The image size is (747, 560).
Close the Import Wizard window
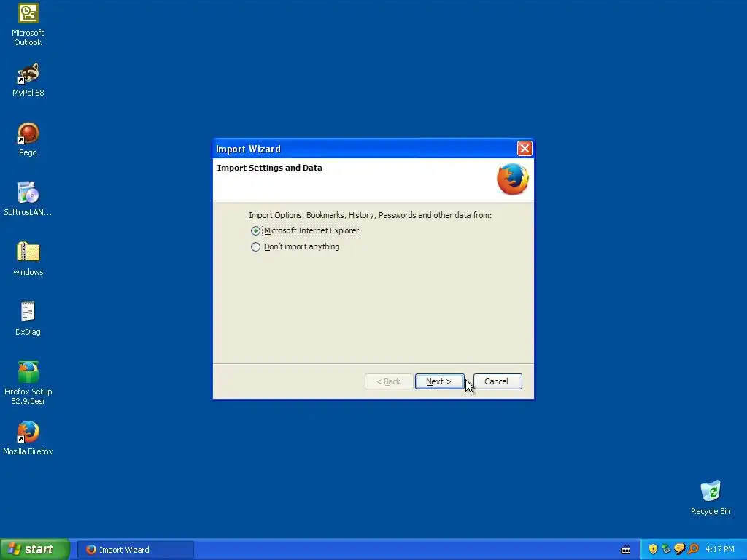pos(525,149)
